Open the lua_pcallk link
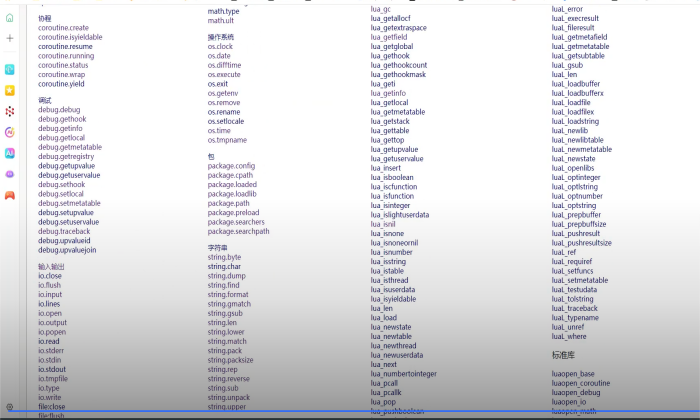The width and height of the screenshot is (700, 420). (x=386, y=393)
